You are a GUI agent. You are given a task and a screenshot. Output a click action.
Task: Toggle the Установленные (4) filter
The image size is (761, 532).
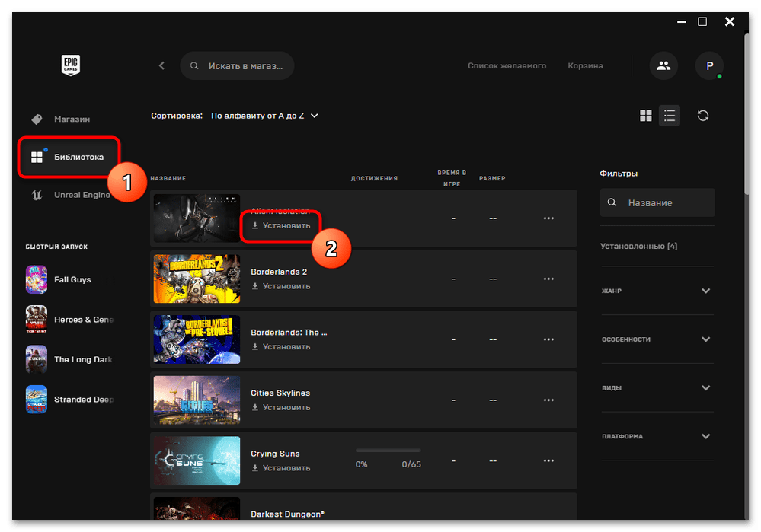click(x=638, y=246)
